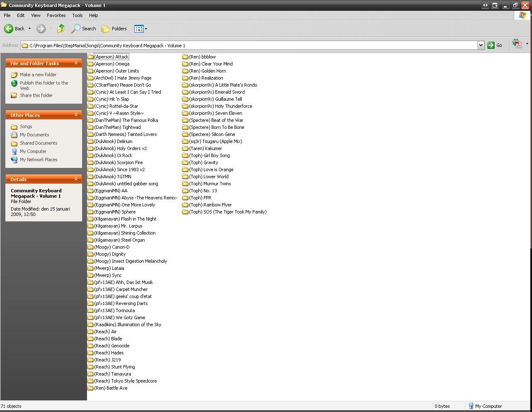Image resolution: width=532 pixels, height=412 pixels.
Task: Click the (EggmaniMN) Abyss -The Heavens Remix- name
Action: point(136,198)
